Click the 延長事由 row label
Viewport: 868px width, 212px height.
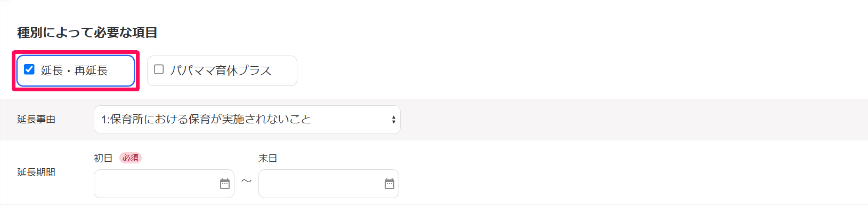coord(36,120)
